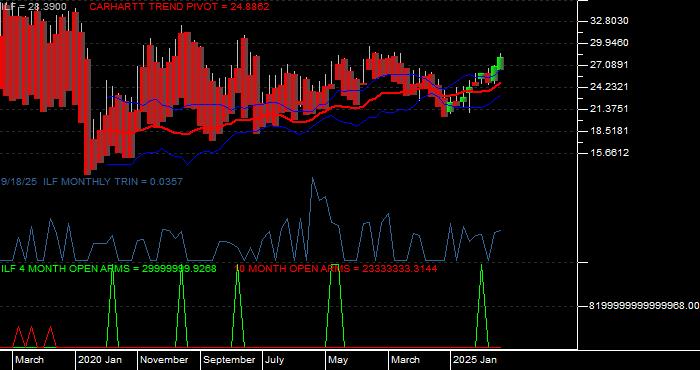700x370 pixels.
Task: Select the CARHARTT TREND PIVOT = 24.8862 label
Action: 179,6
